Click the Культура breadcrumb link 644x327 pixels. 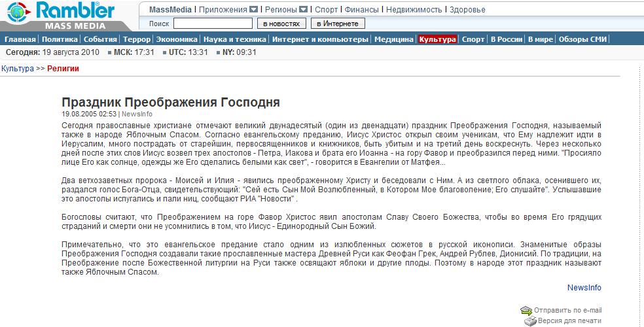17,69
